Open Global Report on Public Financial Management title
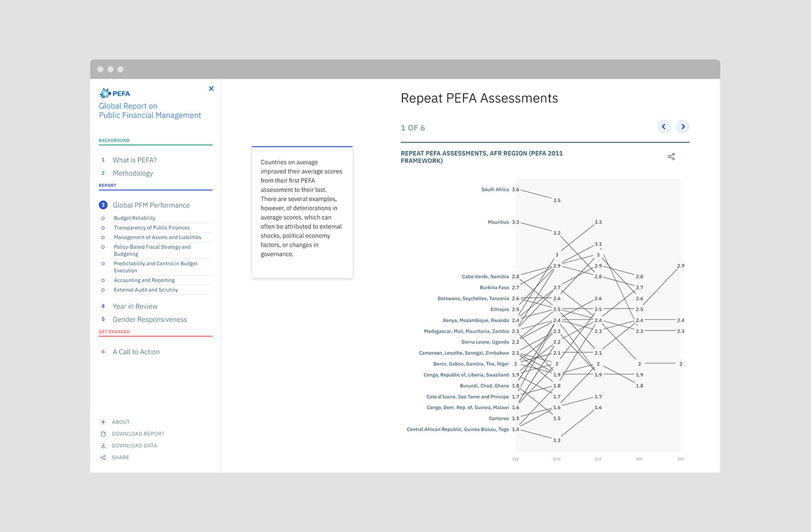811x532 pixels. (x=150, y=111)
